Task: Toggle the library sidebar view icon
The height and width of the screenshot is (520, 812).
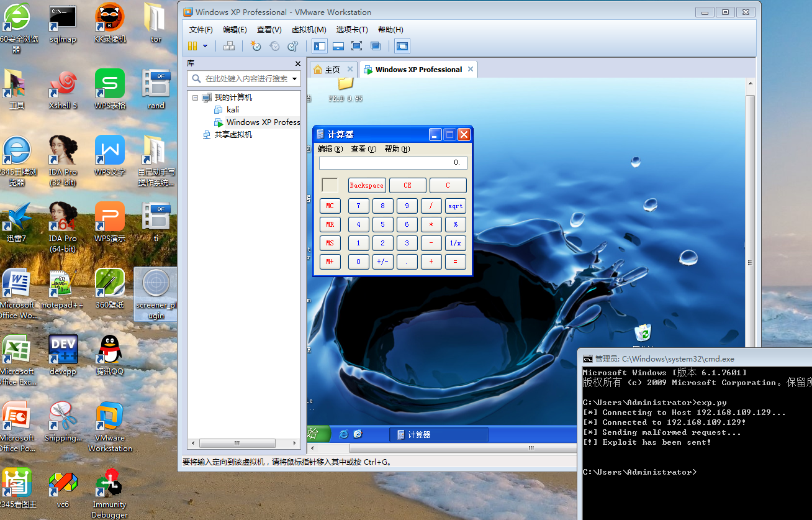Action: (320, 46)
